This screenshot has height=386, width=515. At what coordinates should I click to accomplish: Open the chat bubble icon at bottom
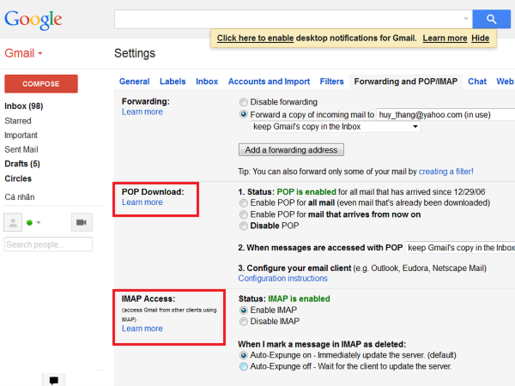coord(54,380)
